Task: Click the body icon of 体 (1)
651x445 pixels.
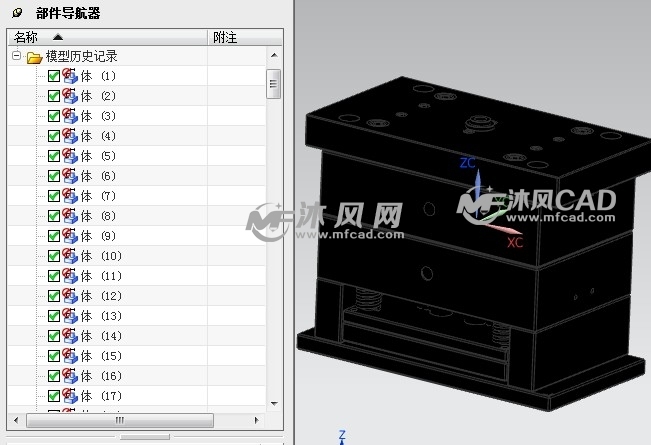Action: [x=70, y=76]
